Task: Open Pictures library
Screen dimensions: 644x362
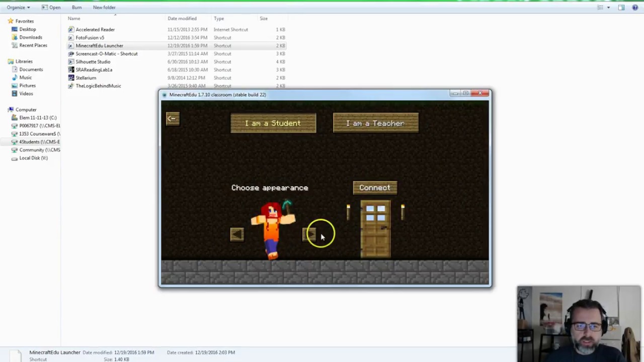Action: click(x=27, y=85)
